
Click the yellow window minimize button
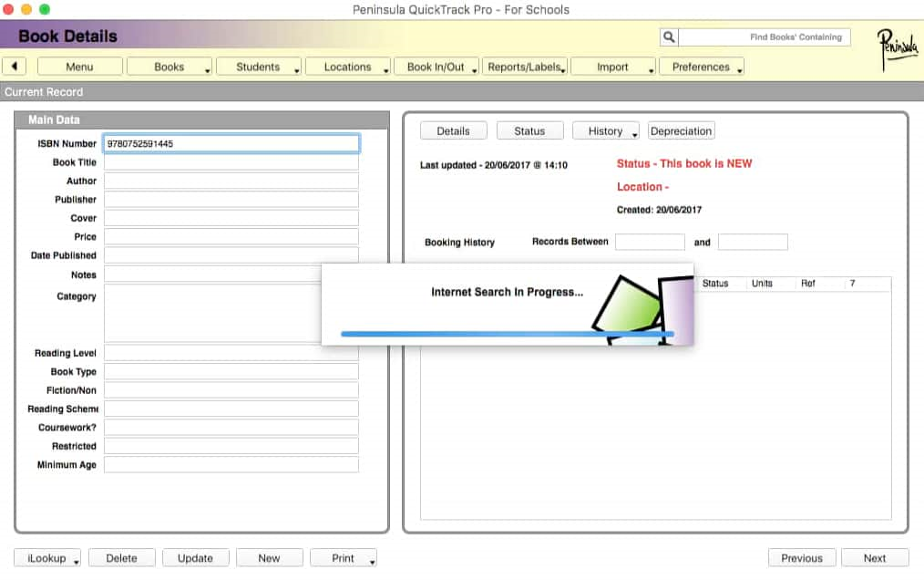[x=26, y=9]
